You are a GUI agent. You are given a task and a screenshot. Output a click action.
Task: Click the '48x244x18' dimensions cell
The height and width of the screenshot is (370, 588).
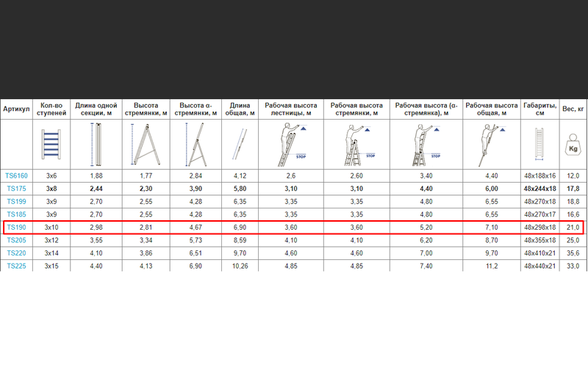tap(540, 189)
